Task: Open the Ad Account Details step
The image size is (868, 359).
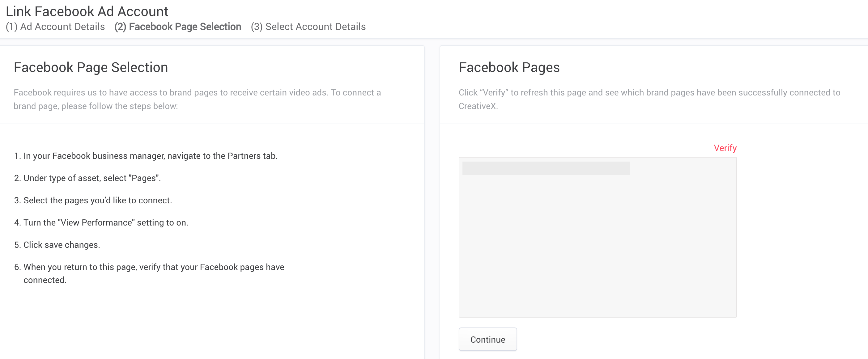Action: point(55,27)
